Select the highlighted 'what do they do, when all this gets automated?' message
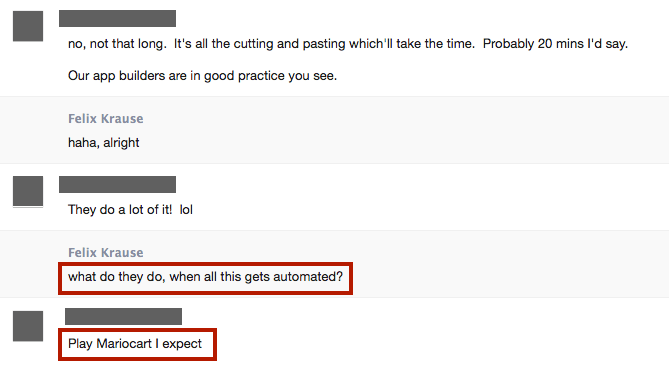669x380 pixels. [x=205, y=277]
